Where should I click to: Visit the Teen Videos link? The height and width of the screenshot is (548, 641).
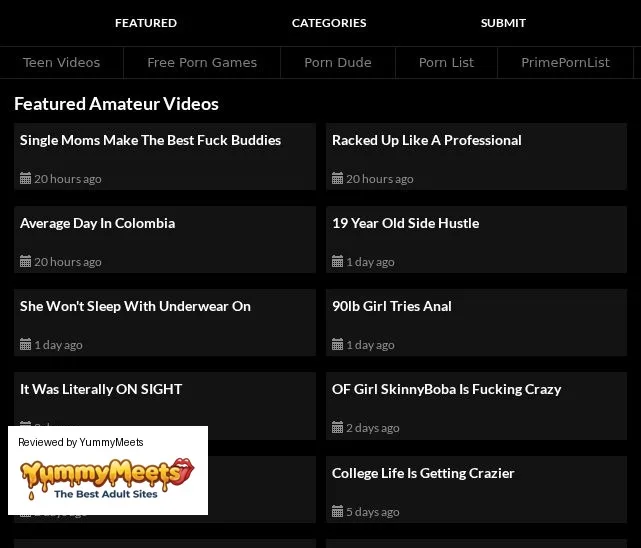point(61,63)
